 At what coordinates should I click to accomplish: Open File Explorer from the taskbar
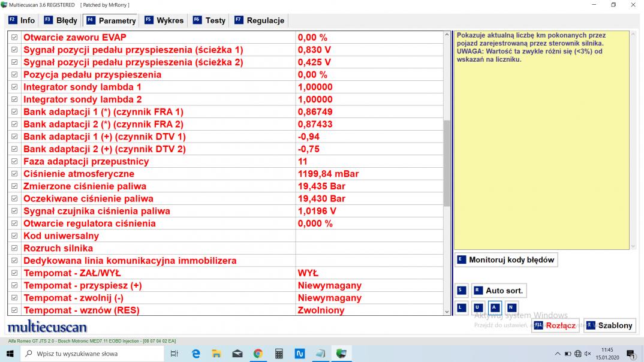216,354
